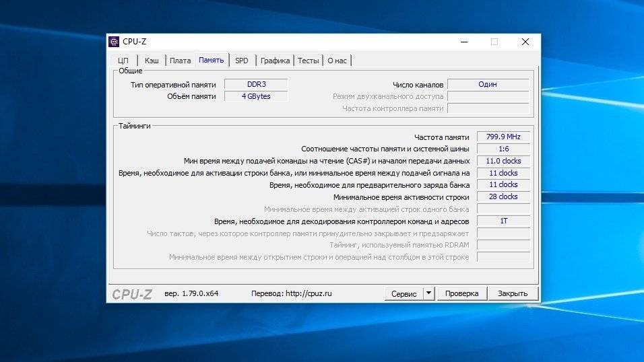Open the Плата tab
This screenshot has width=644, height=362.
pos(181,61)
